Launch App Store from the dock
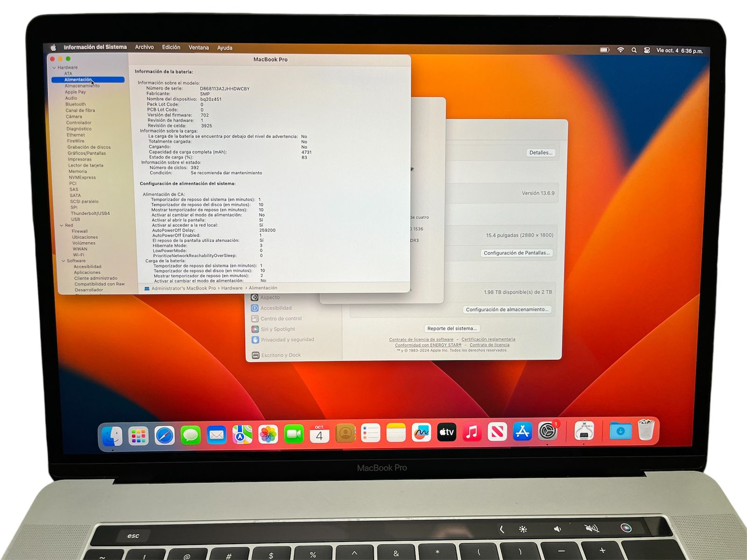This screenshot has width=747, height=560. point(522,432)
